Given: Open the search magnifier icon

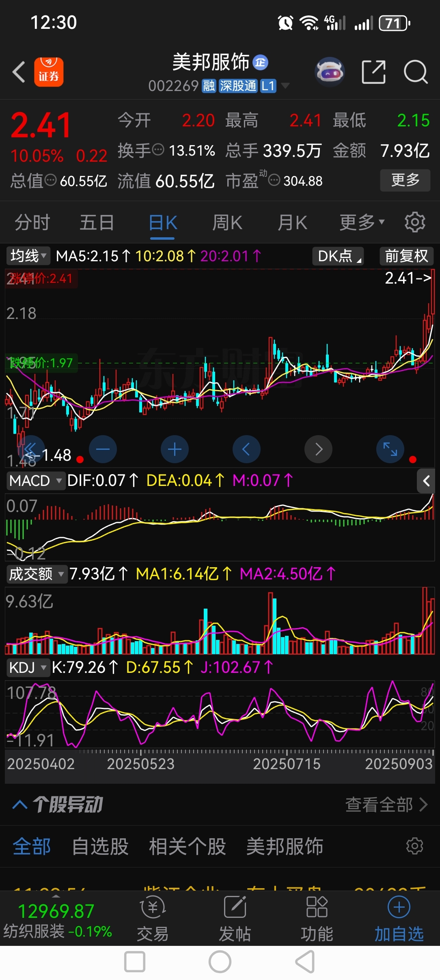Looking at the screenshot, I should point(415,72).
